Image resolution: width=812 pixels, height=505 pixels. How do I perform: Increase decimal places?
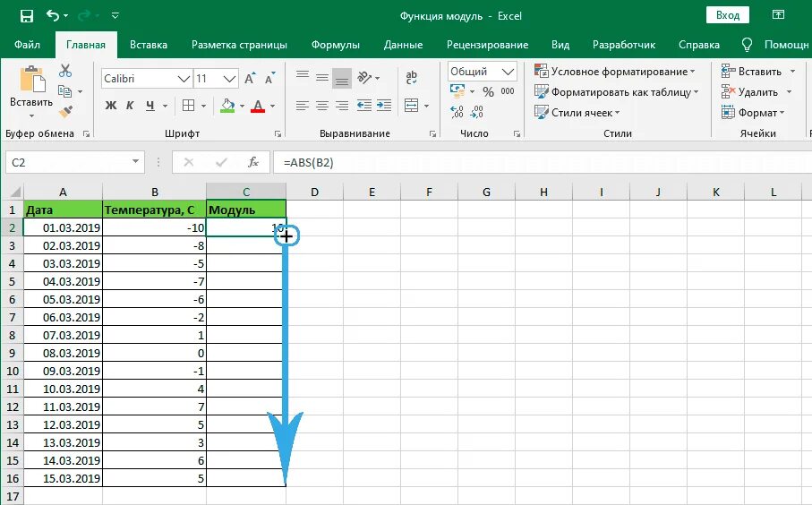click(457, 112)
